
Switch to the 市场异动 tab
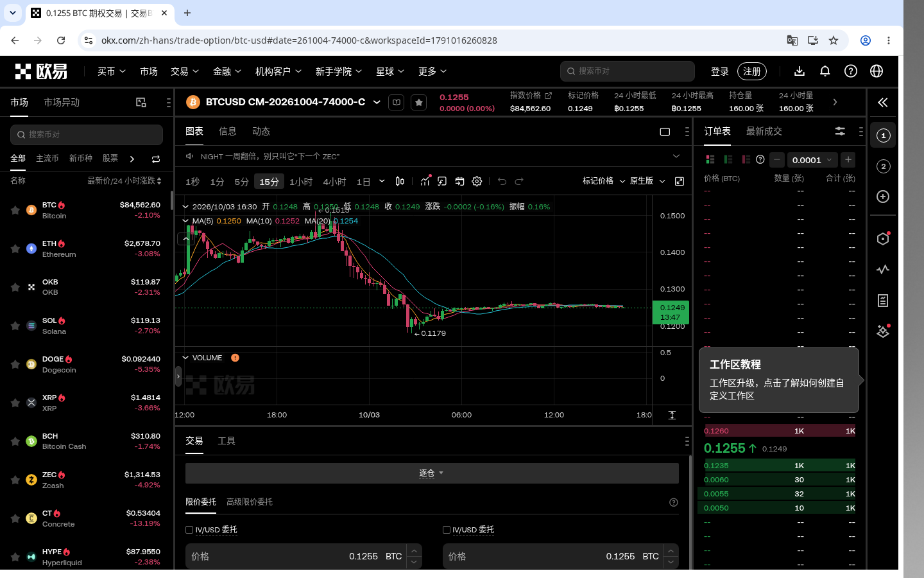click(62, 102)
